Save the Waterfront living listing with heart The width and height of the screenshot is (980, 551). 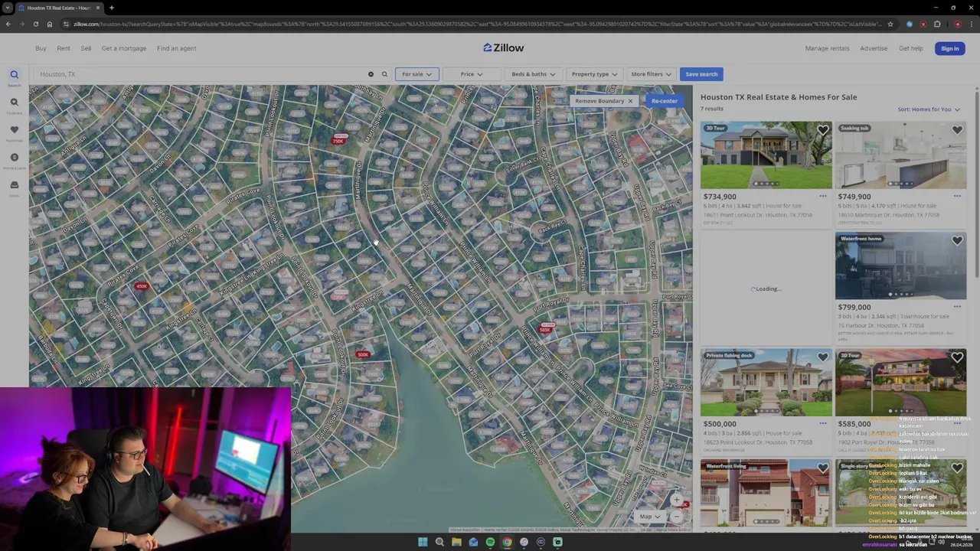pos(822,468)
